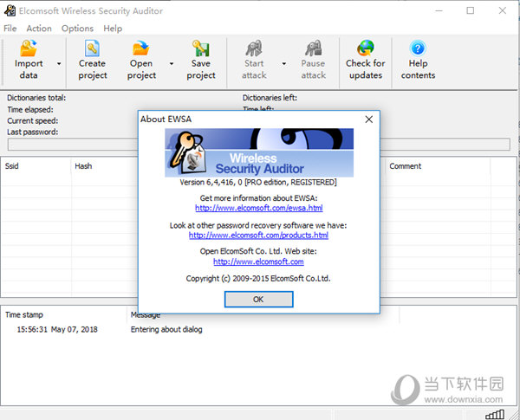Viewport: 520px width, 420px height.
Task: Open the elcomsoft.com/products.html link
Action: pyautogui.click(x=258, y=236)
